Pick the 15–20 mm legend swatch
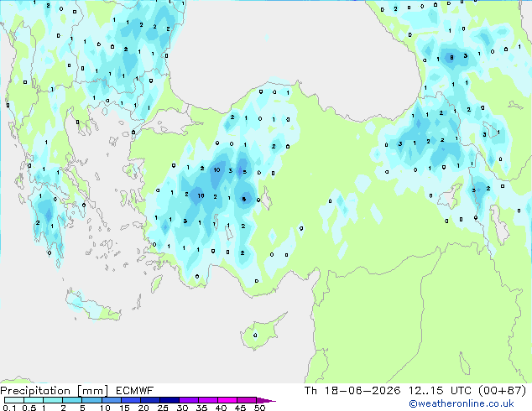The image size is (532, 411). click(130, 400)
